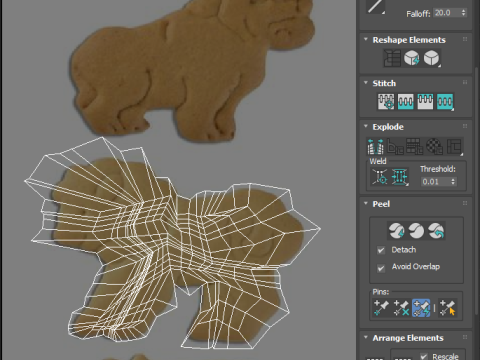
Task: Click the Avoid Overlap label text
Action: [416, 267]
